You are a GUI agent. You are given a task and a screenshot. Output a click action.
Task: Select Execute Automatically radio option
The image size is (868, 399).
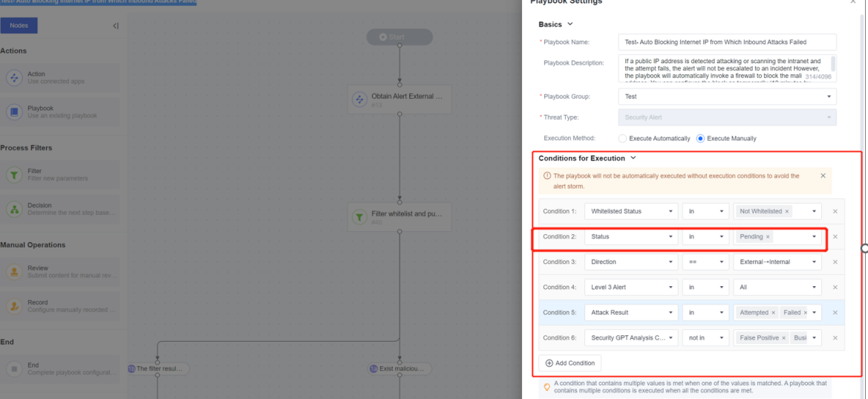[x=622, y=138]
